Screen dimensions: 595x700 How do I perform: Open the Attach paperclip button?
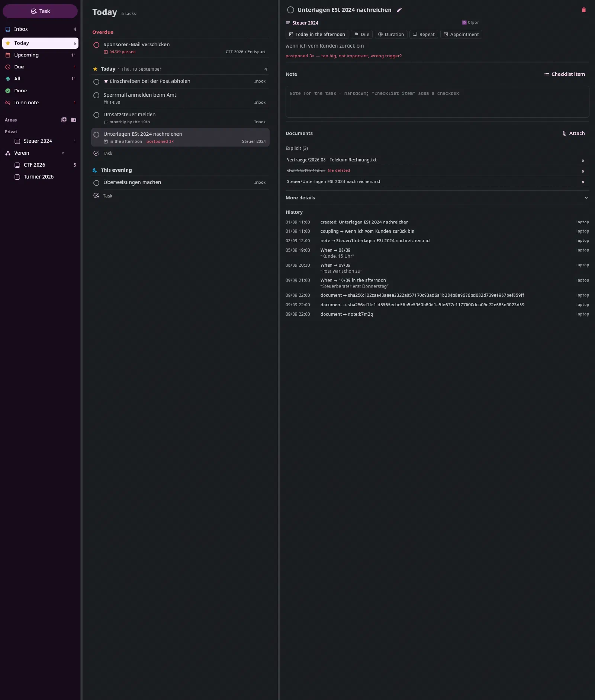click(573, 134)
